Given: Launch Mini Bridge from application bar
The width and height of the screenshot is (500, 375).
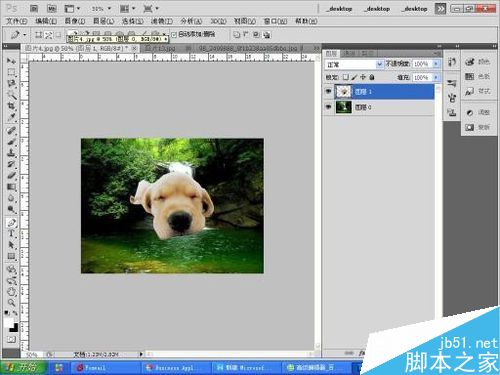Looking at the screenshot, I should pos(51,8).
